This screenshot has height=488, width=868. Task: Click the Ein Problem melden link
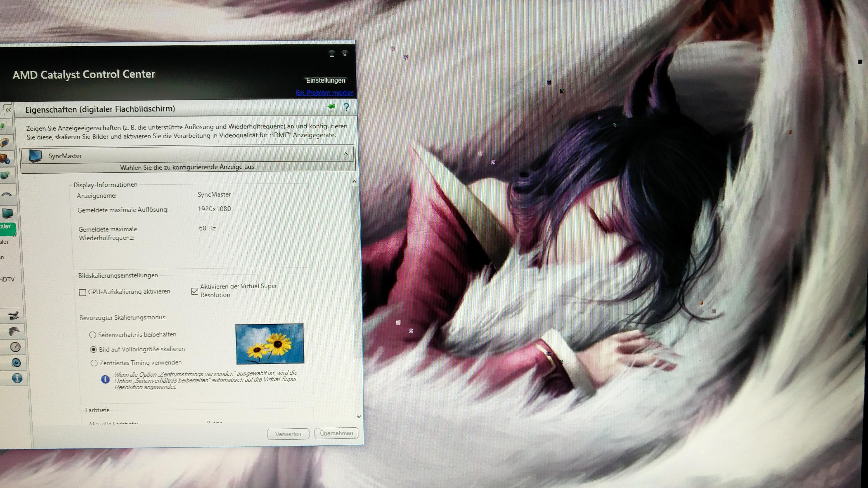coord(324,93)
